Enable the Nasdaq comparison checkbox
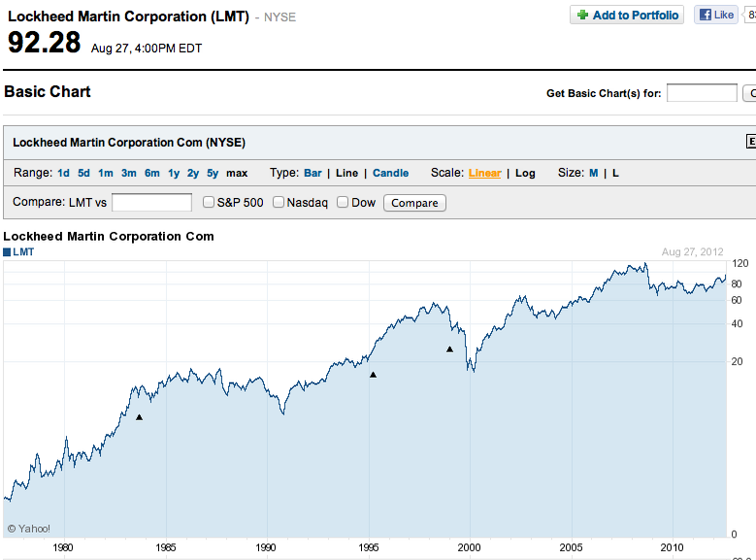The image size is (756, 560). [x=279, y=202]
